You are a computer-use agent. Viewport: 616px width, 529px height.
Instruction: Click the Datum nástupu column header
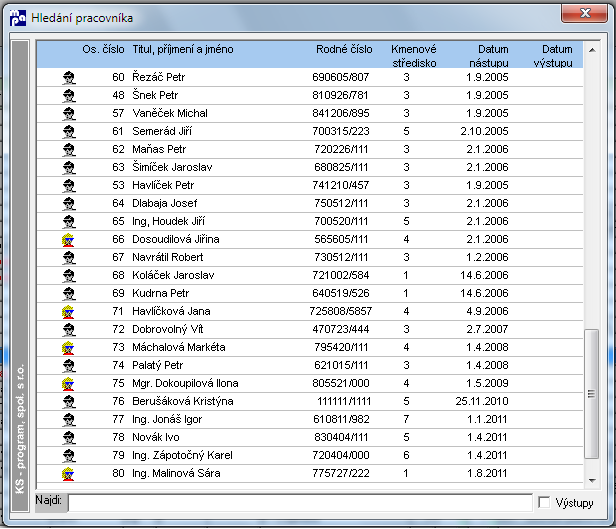(489, 56)
